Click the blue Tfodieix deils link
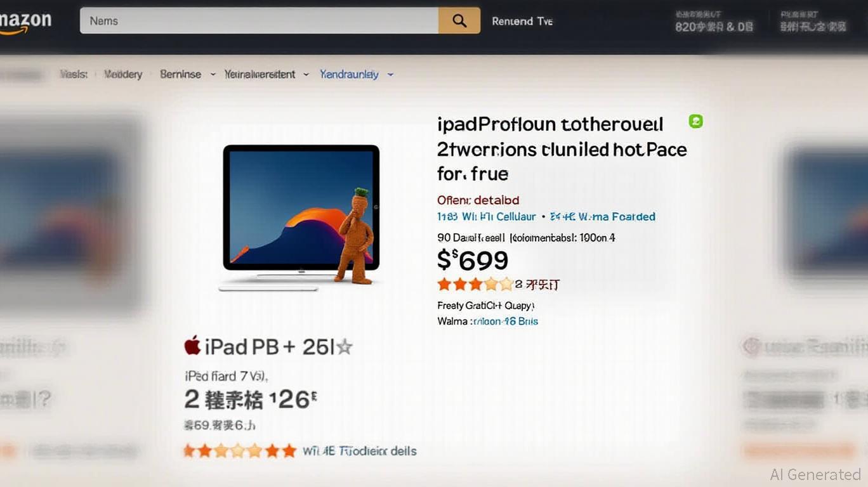The width and height of the screenshot is (868, 487). click(x=360, y=451)
